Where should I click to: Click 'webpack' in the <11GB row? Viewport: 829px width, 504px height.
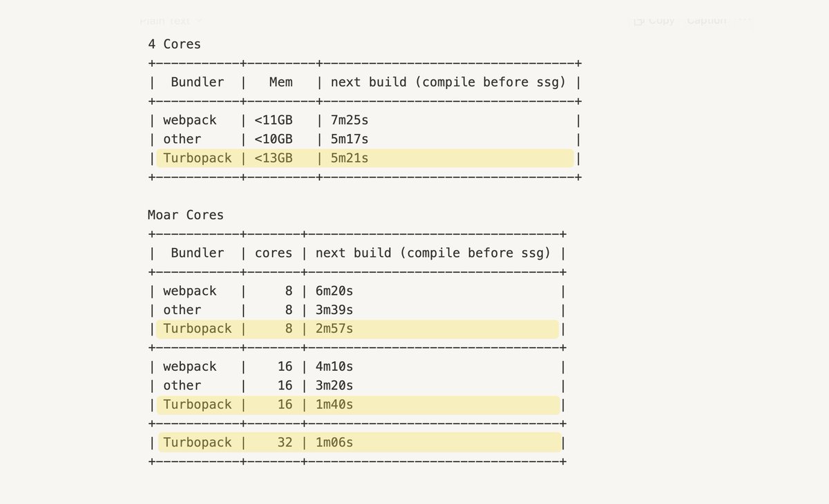(x=190, y=120)
